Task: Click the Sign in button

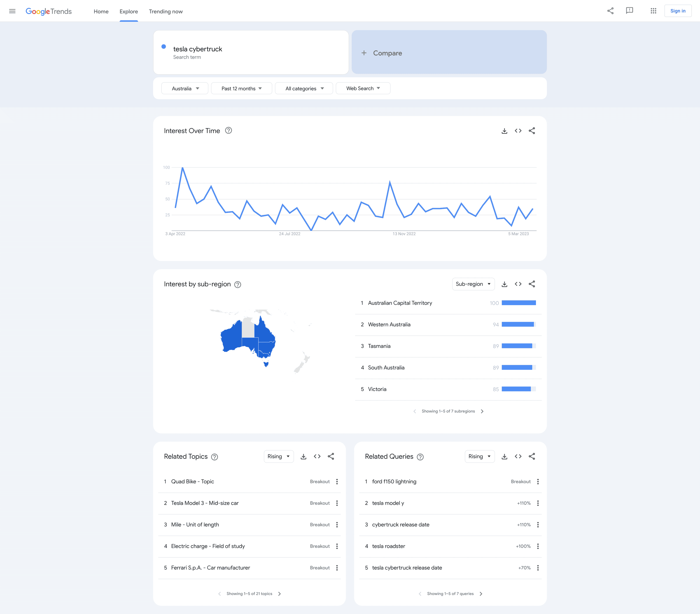Action: point(678,11)
